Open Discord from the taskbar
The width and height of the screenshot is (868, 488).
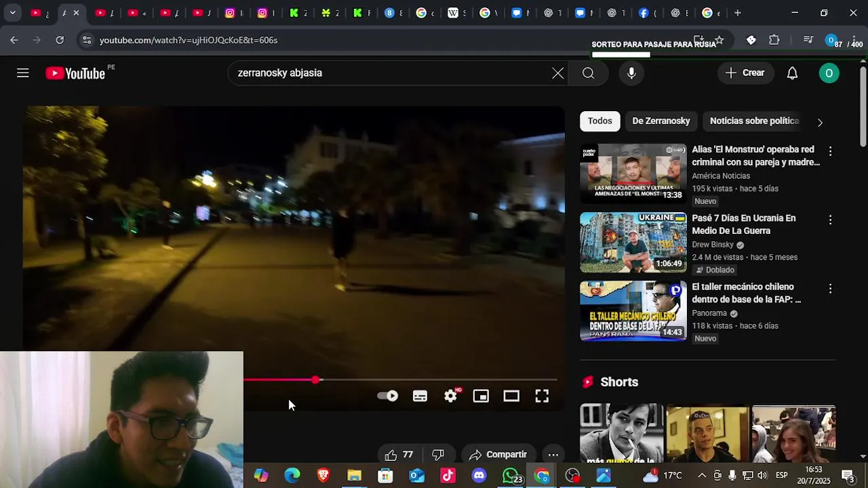coord(479,476)
